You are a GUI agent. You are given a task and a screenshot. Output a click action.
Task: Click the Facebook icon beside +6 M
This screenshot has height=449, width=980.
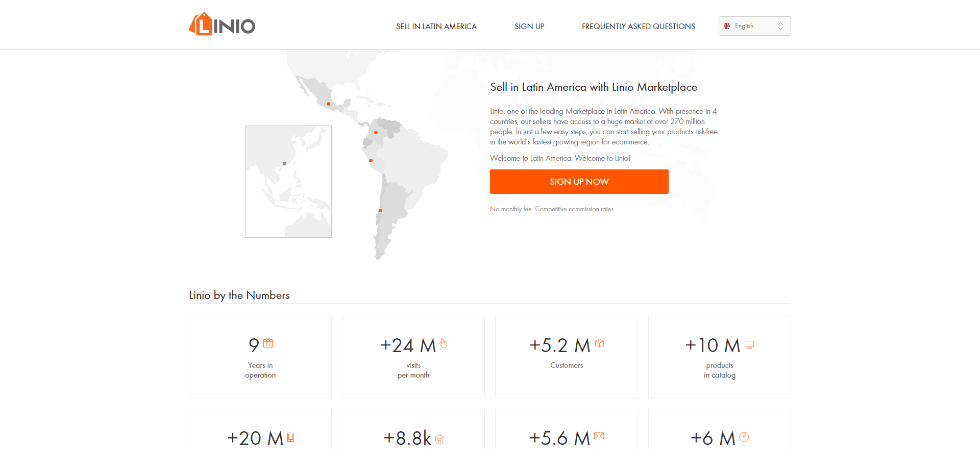[744, 437]
